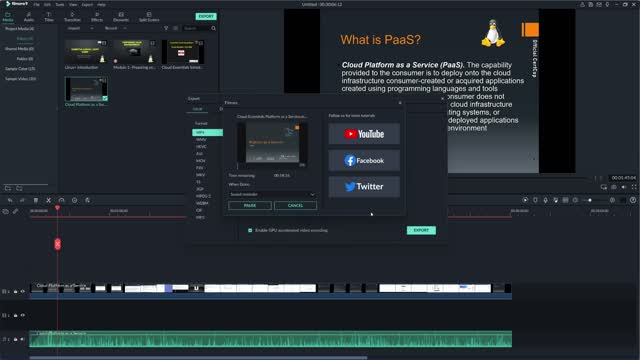Close the Export settings window

point(442,98)
